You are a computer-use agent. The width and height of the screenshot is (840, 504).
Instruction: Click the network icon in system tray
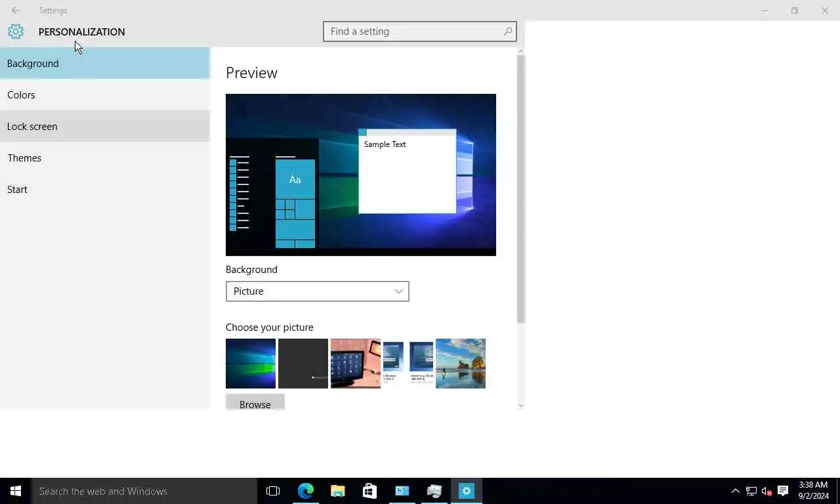751,491
